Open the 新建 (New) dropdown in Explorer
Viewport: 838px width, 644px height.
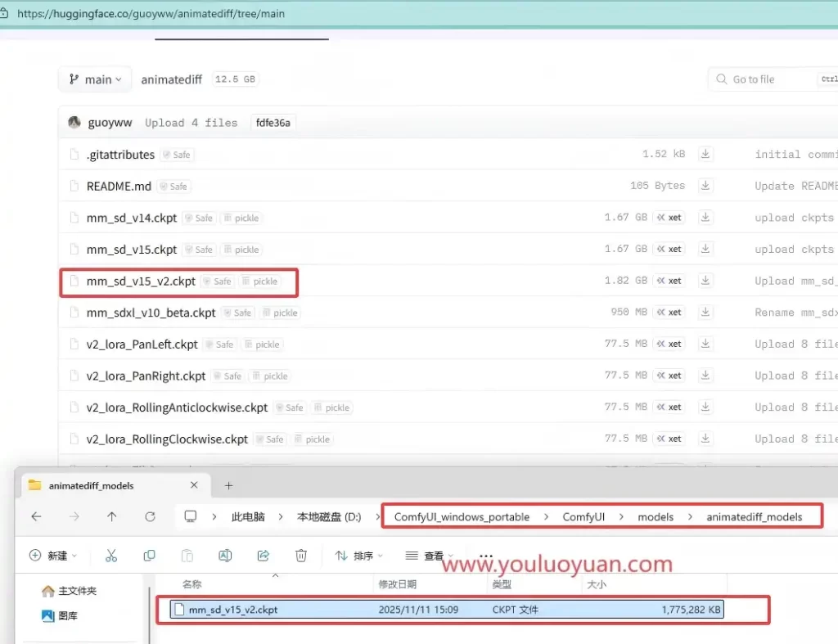(x=53, y=556)
